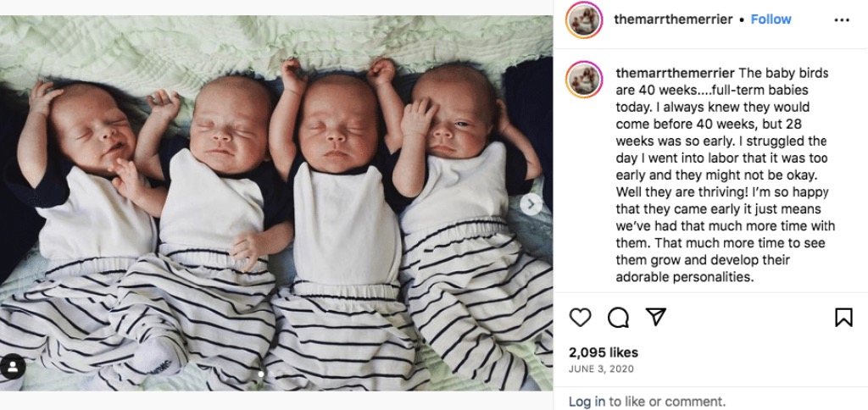Like the post with the heart icon
The width and height of the screenshot is (868, 410).
click(580, 318)
